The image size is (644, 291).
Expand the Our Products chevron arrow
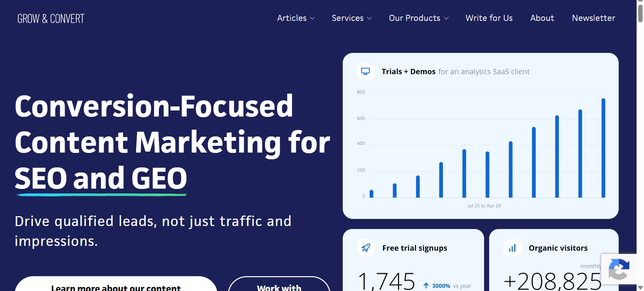click(446, 19)
